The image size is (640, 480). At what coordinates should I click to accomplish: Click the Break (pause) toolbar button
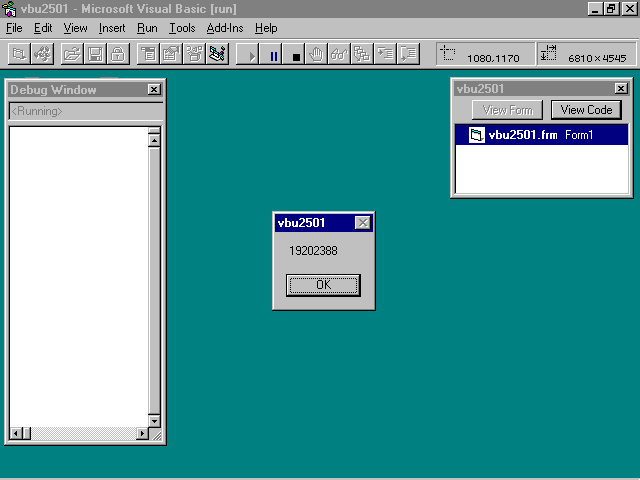[x=274, y=55]
